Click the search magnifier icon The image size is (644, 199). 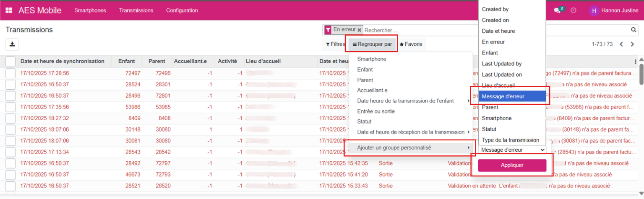click(x=634, y=30)
